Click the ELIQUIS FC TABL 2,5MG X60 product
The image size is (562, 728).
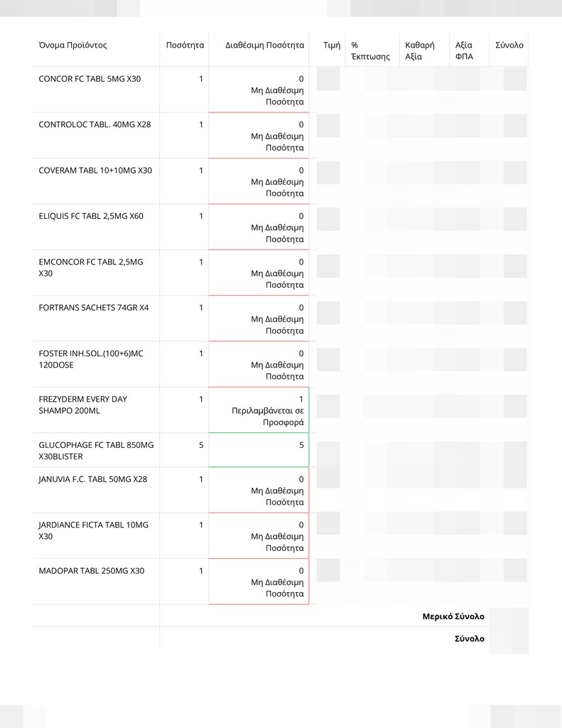pos(91,216)
